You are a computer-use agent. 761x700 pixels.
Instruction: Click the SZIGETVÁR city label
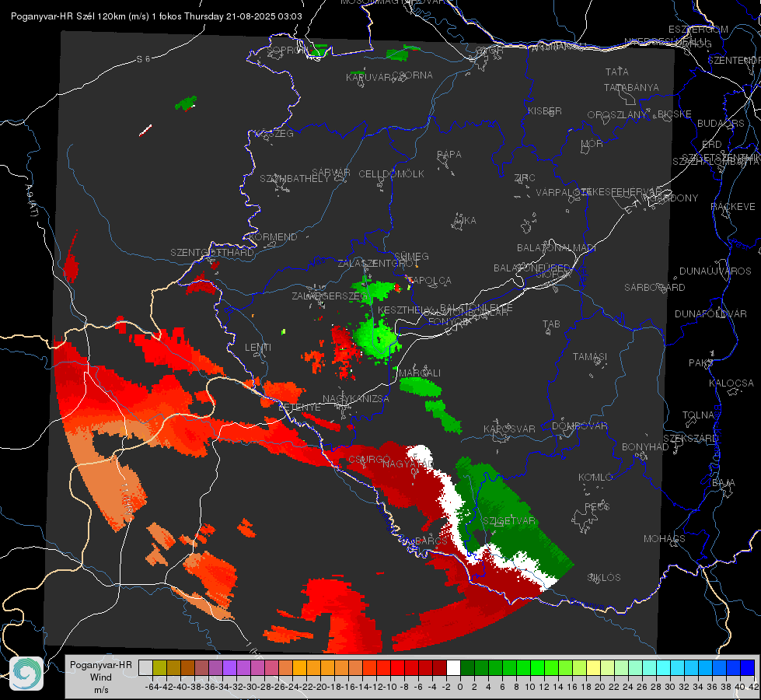508,521
